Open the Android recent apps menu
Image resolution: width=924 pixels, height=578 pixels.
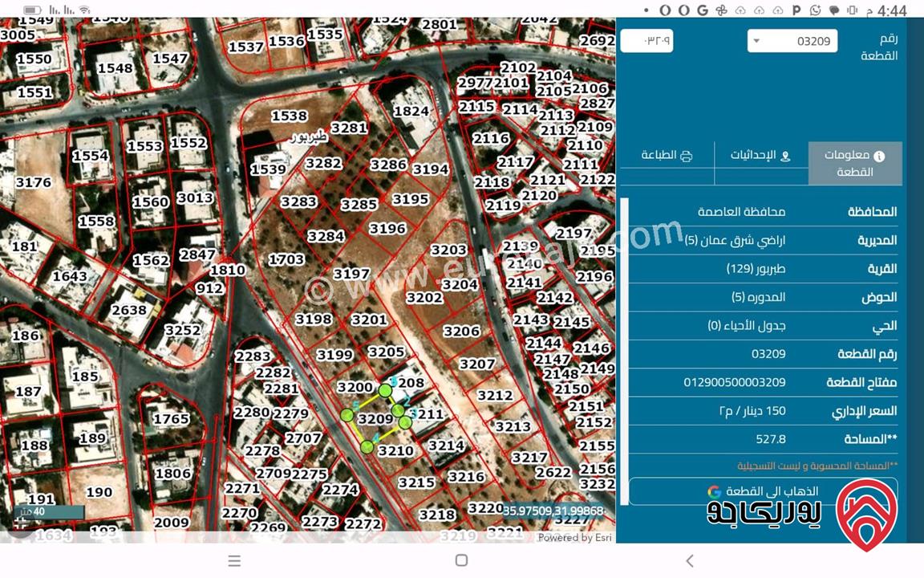click(234, 560)
